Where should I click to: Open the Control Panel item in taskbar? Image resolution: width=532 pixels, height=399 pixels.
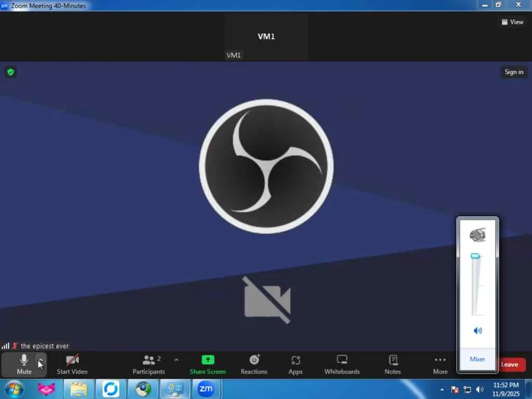[175, 389]
